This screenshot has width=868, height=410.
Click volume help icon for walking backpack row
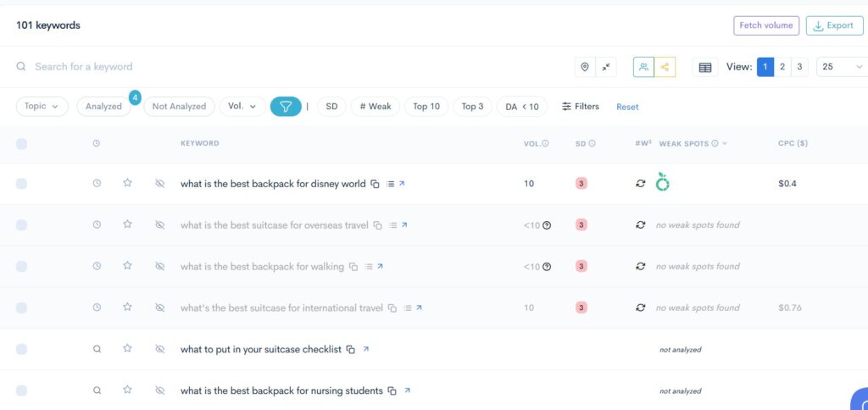tap(547, 267)
